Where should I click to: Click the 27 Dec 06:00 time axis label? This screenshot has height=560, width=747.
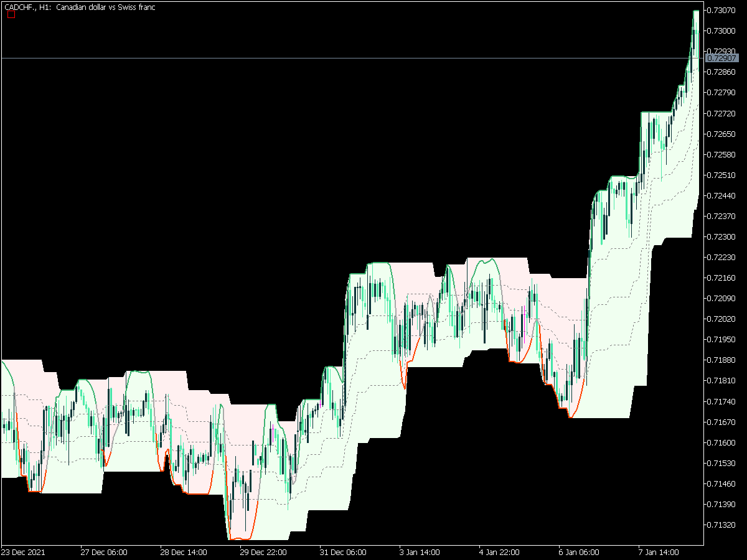point(104,552)
